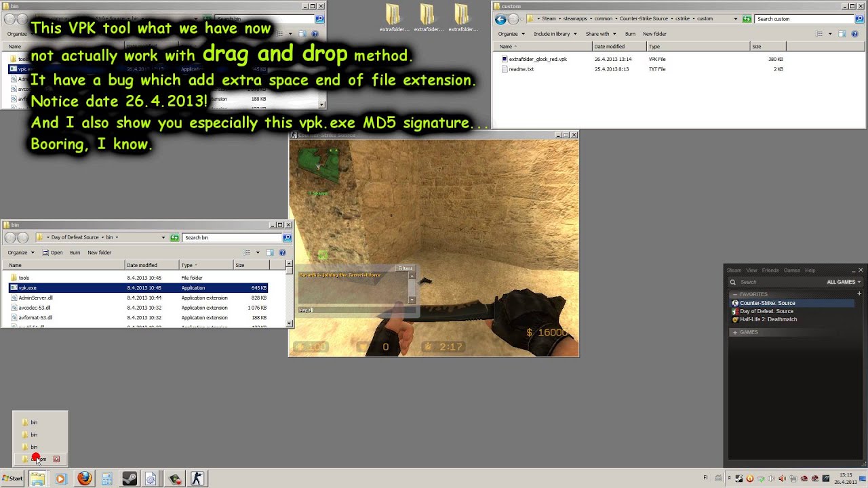Open Organize dropdown in custom window
This screenshot has width=868, height=488.
[x=510, y=34]
